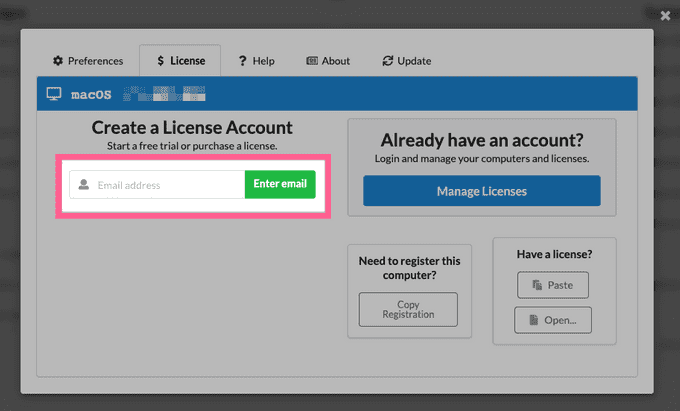Open the Preferences tab

pos(88,61)
